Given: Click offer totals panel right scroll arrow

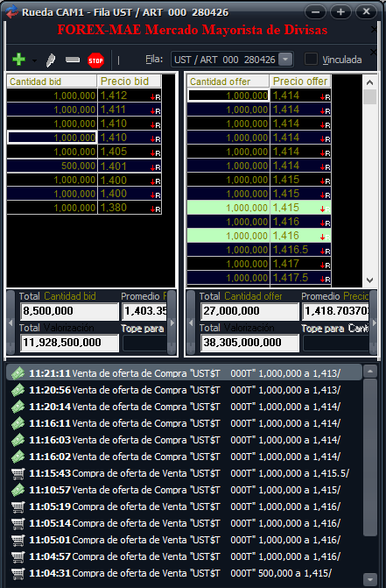Looking at the screenshot, I should coord(373,322).
